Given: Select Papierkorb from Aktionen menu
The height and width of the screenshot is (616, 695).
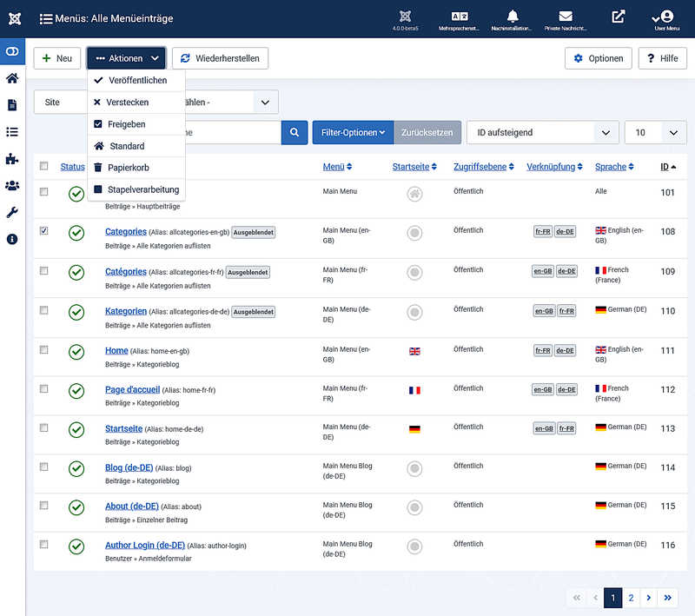Looking at the screenshot, I should (129, 168).
